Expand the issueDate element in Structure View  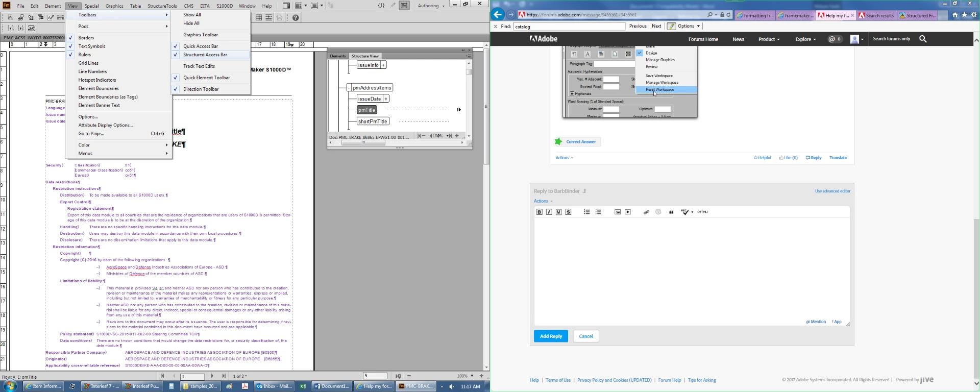point(386,99)
